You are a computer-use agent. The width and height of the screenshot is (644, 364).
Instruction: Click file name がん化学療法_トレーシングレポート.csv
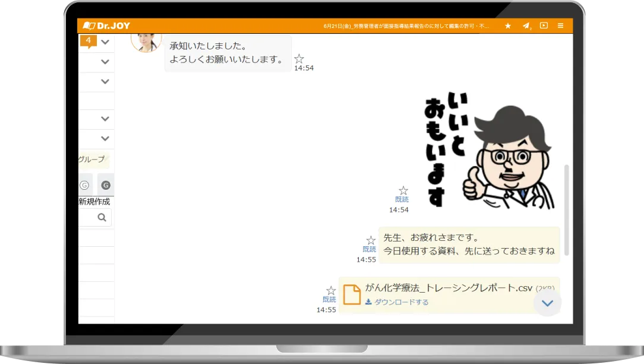tap(449, 288)
